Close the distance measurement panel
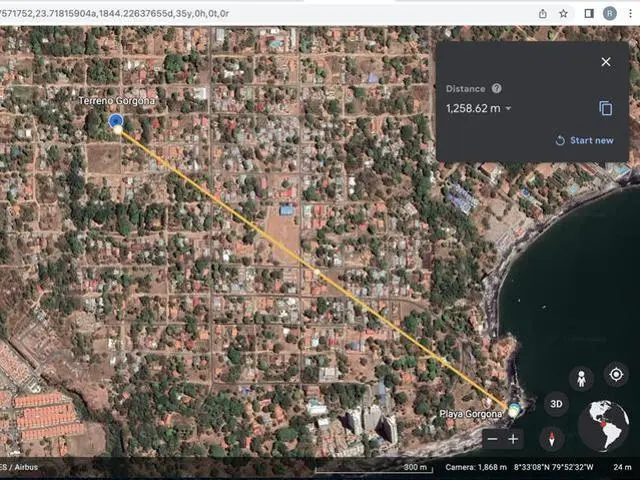 (605, 62)
